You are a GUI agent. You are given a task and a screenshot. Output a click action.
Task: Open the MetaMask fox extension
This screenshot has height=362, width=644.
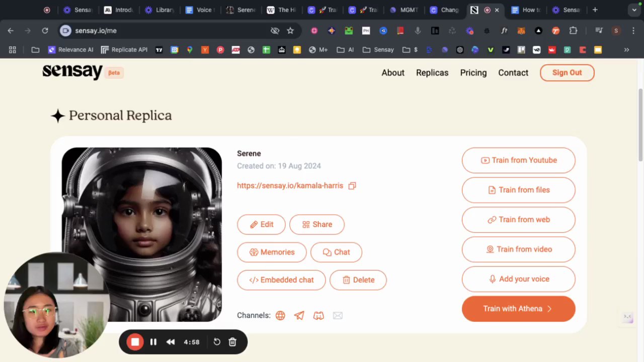click(x=521, y=31)
